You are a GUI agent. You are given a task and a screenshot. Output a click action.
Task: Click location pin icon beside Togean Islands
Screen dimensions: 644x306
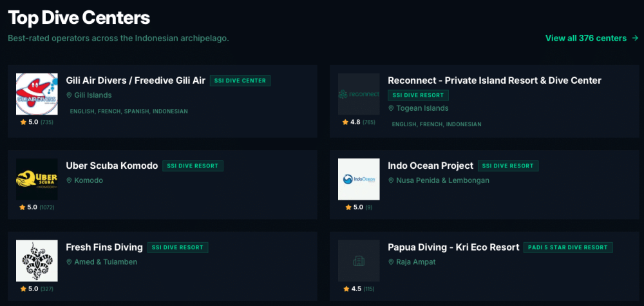(391, 108)
